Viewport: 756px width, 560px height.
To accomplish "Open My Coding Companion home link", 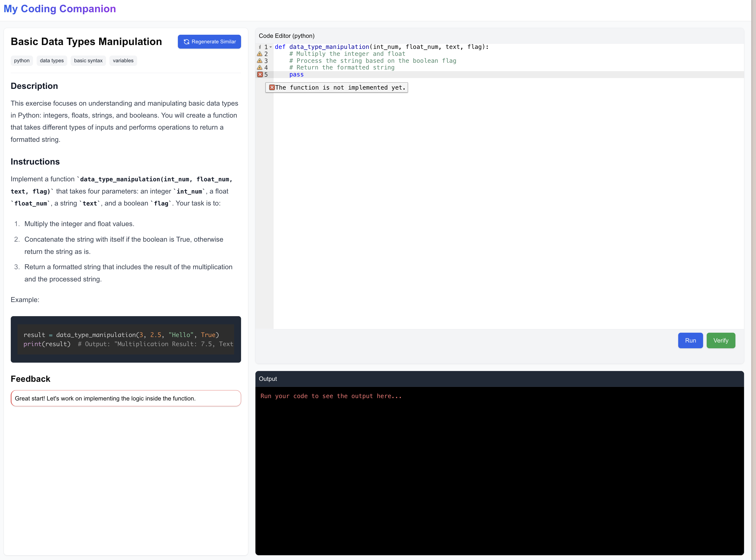I will 60,9.
